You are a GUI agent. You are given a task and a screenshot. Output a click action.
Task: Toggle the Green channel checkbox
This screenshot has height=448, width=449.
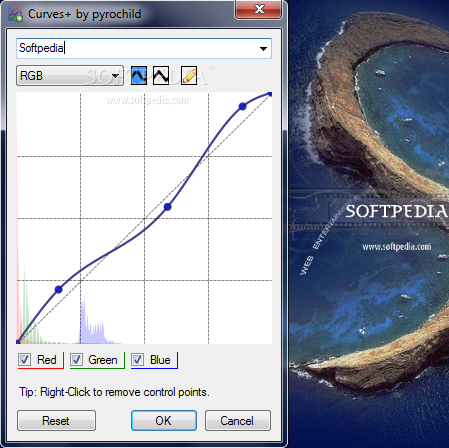point(76,360)
